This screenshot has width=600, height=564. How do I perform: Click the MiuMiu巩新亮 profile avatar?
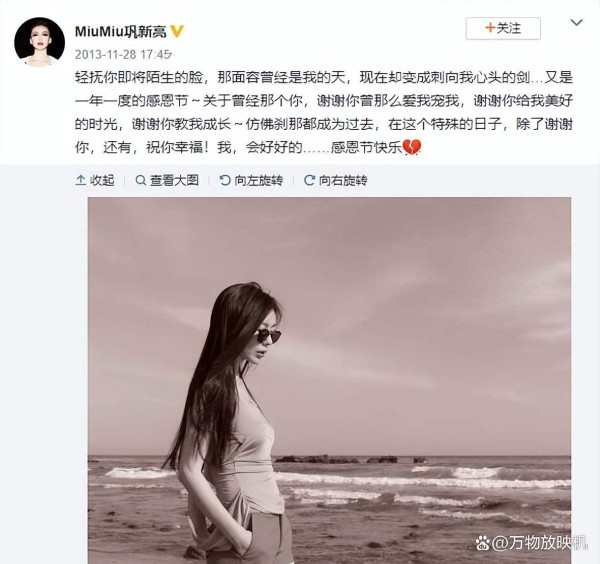pos(39,42)
